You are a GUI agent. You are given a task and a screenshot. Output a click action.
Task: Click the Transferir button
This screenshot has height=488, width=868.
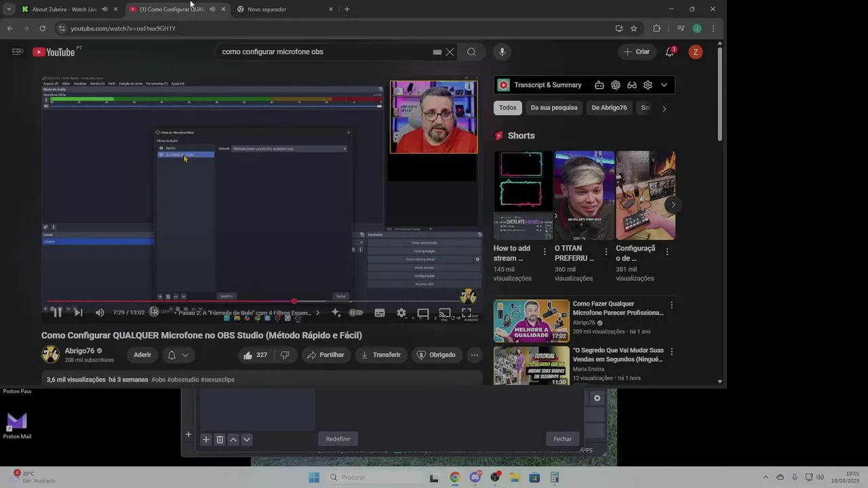pos(380,355)
